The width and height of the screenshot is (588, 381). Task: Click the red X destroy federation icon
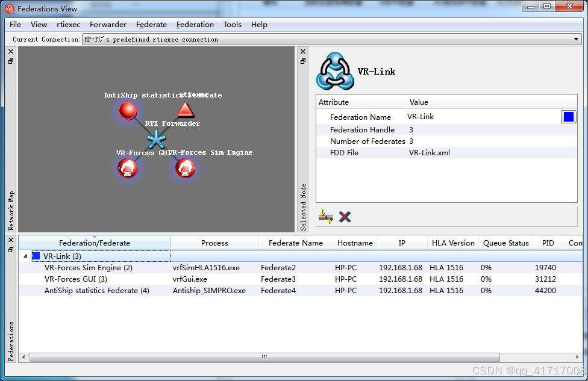(345, 217)
